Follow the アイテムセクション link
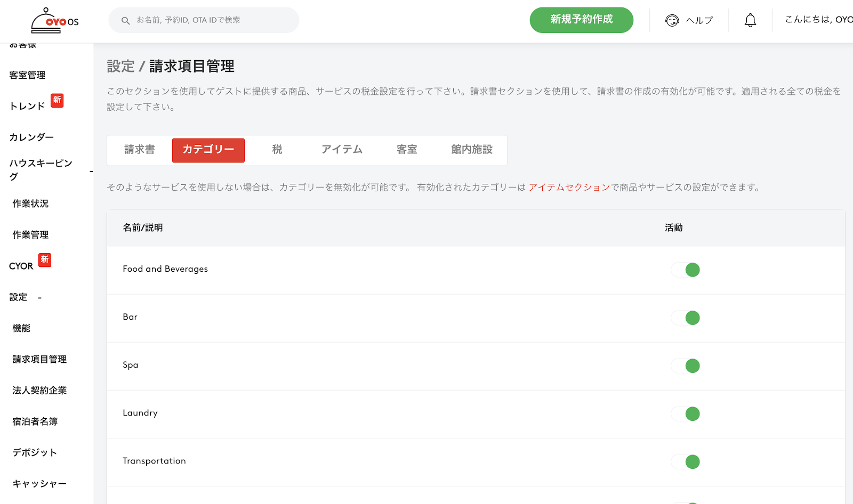Image resolution: width=853 pixels, height=504 pixels. [569, 188]
